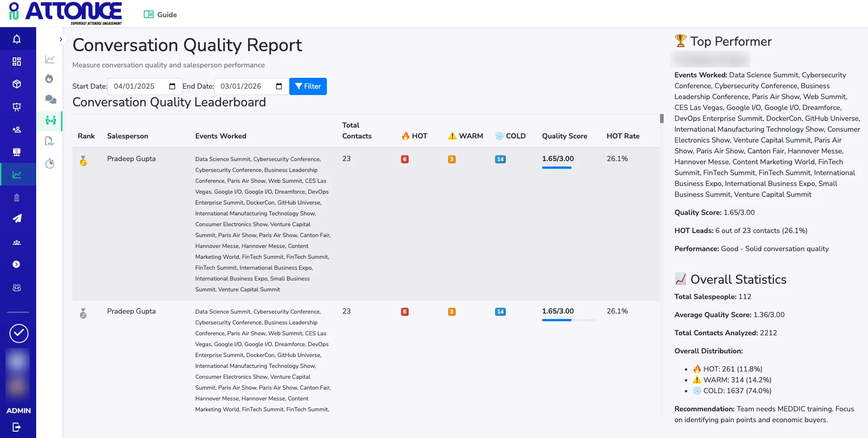Open the notifications bell icon
The width and height of the screenshot is (868, 438).
point(17,39)
